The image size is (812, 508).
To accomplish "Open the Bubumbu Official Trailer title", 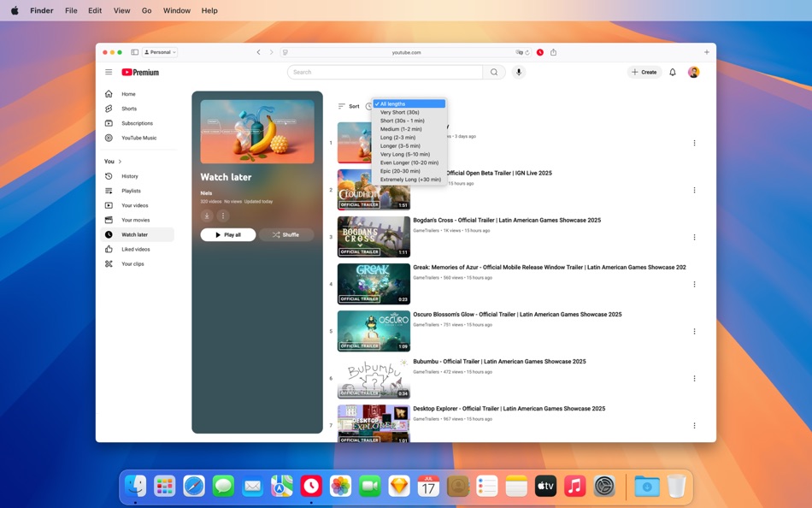I will click(499, 361).
